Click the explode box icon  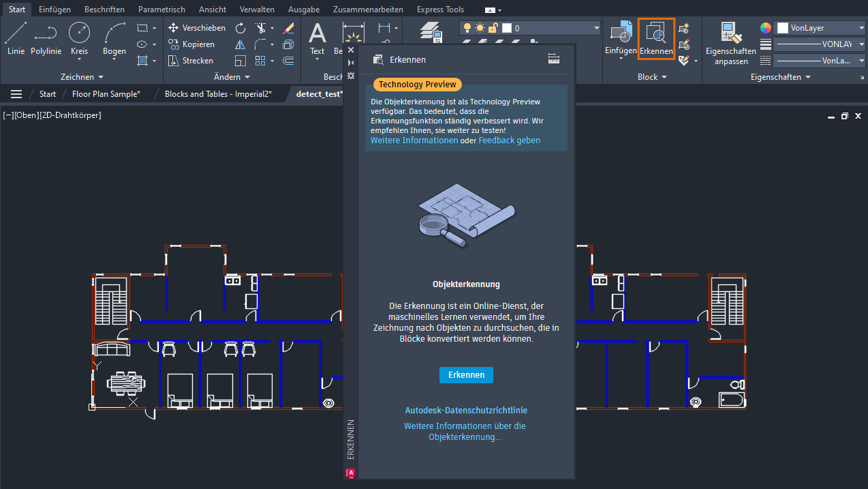(x=288, y=44)
